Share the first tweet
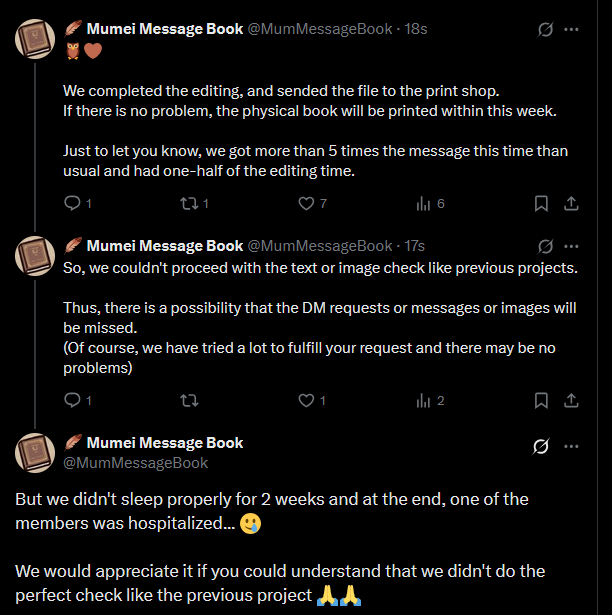The image size is (612, 615). coord(571,203)
